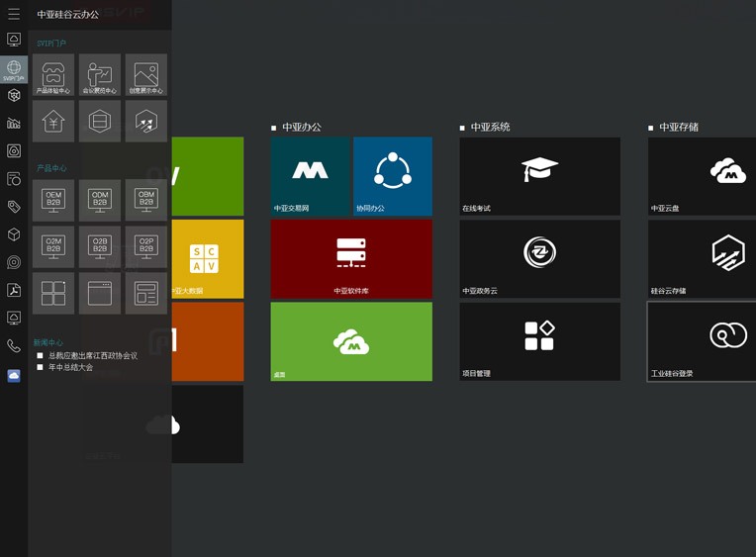Screen dimensions: 756x557
Task: Open 产品体验中心 tile
Action: [53, 75]
